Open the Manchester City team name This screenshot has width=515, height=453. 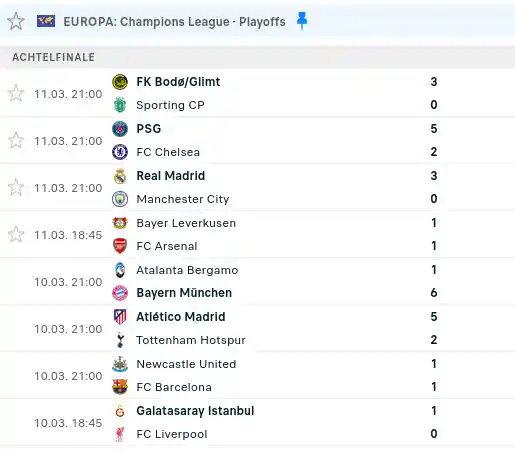(x=183, y=199)
